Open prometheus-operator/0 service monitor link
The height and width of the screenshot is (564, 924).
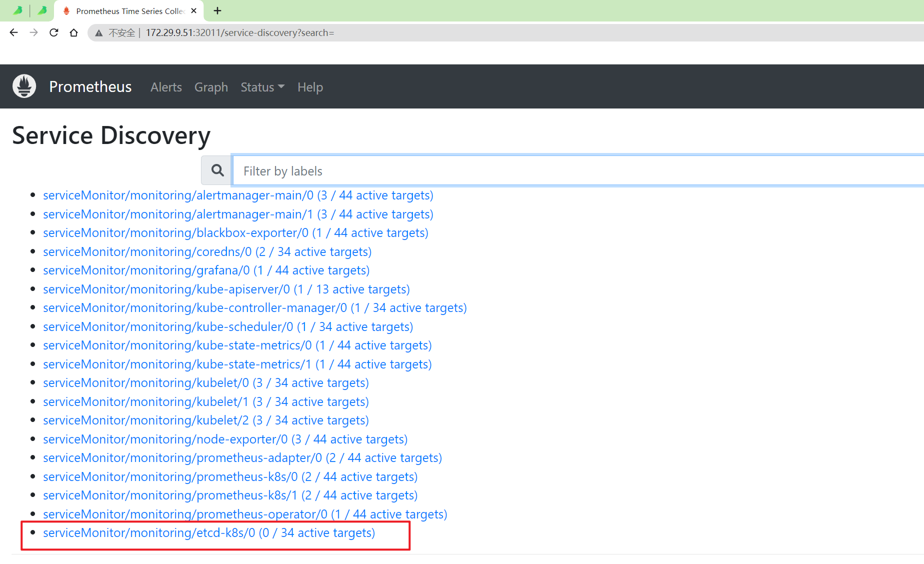tap(245, 514)
